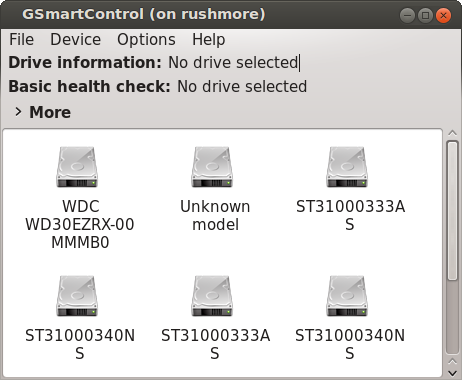Click the scrollbar up arrow at top
This screenshot has height=380, width=462.
click(452, 133)
